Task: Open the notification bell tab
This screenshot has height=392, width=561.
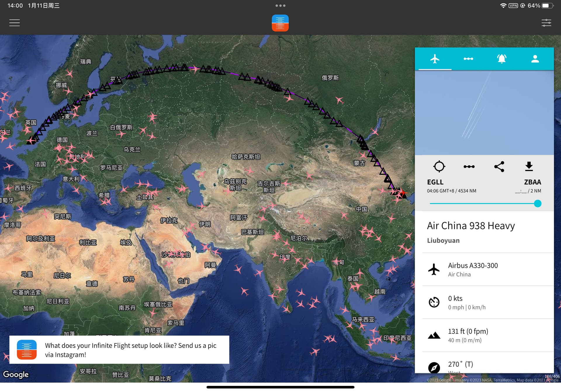Action: (501, 59)
